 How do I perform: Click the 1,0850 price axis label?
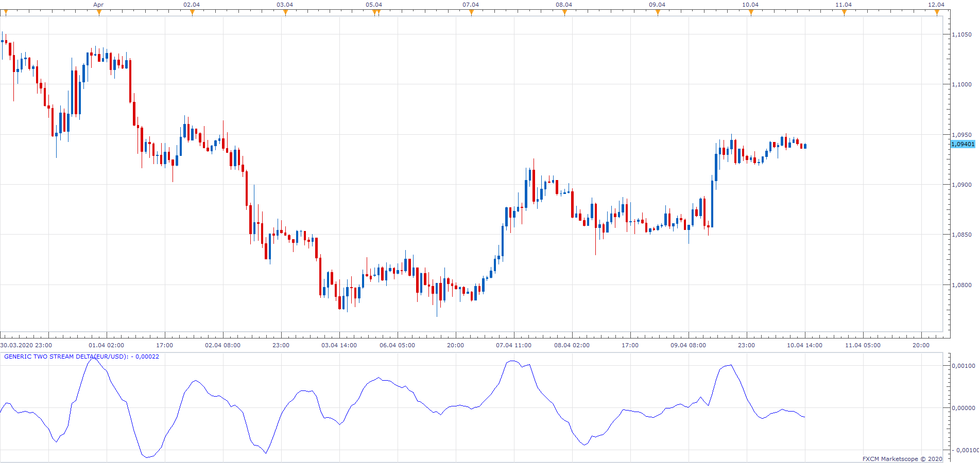(x=961, y=235)
